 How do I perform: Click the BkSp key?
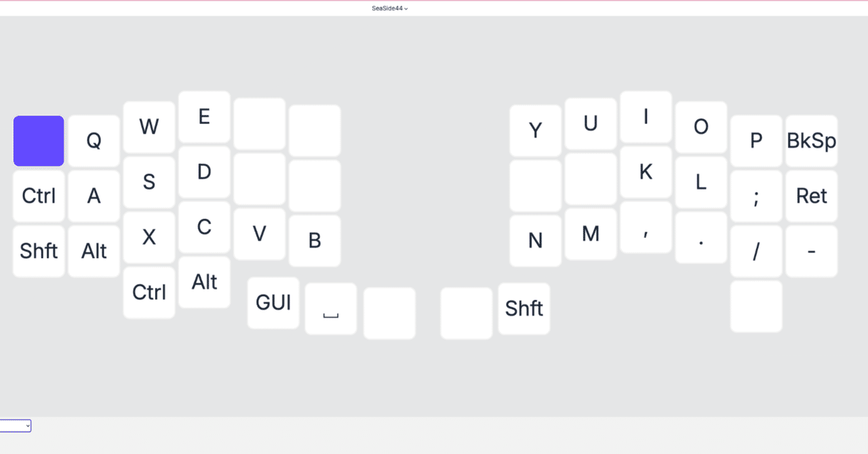pyautogui.click(x=811, y=141)
